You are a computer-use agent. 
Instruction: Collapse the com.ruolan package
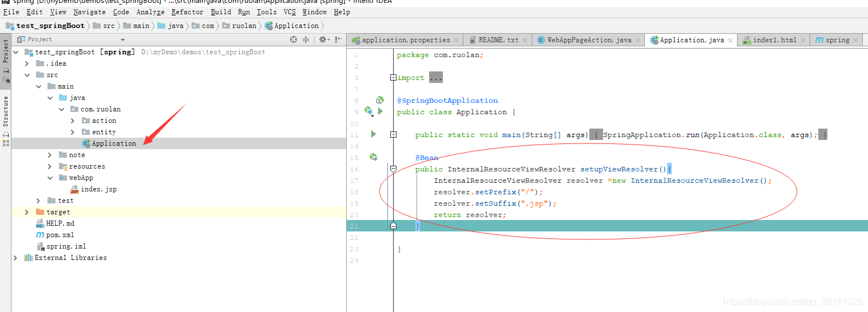click(61, 109)
